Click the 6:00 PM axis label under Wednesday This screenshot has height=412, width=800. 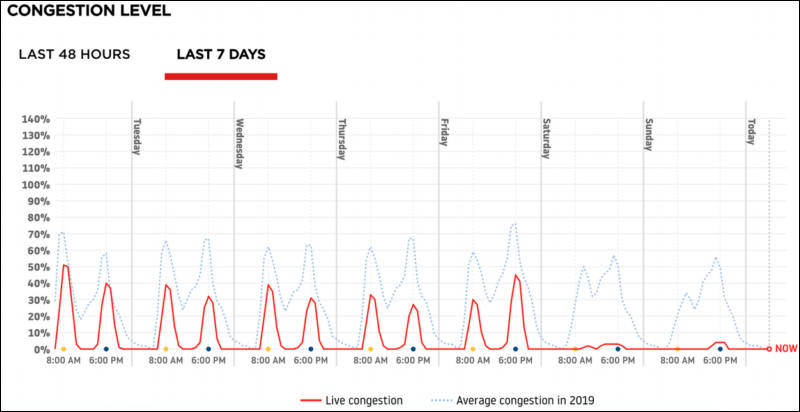coord(311,360)
